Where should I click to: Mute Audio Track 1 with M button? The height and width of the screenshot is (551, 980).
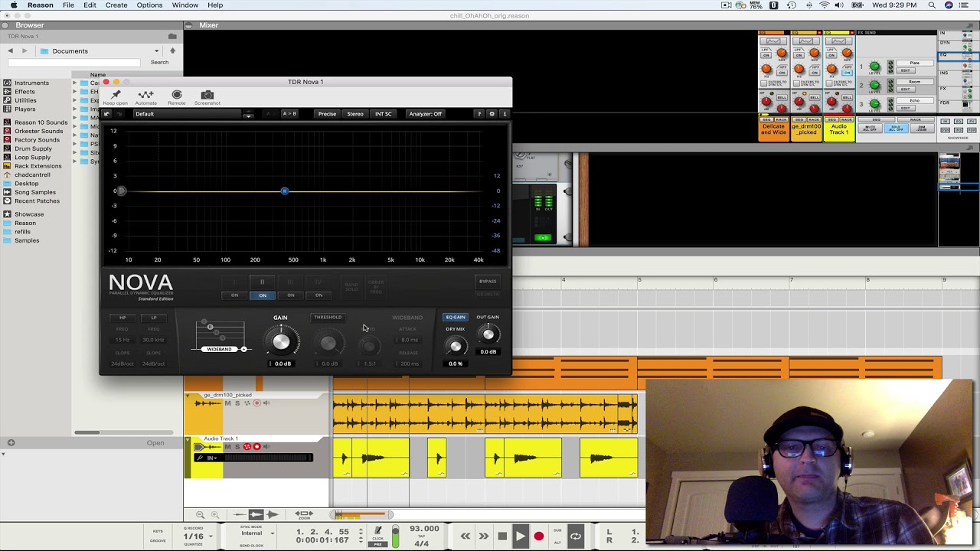click(x=227, y=447)
